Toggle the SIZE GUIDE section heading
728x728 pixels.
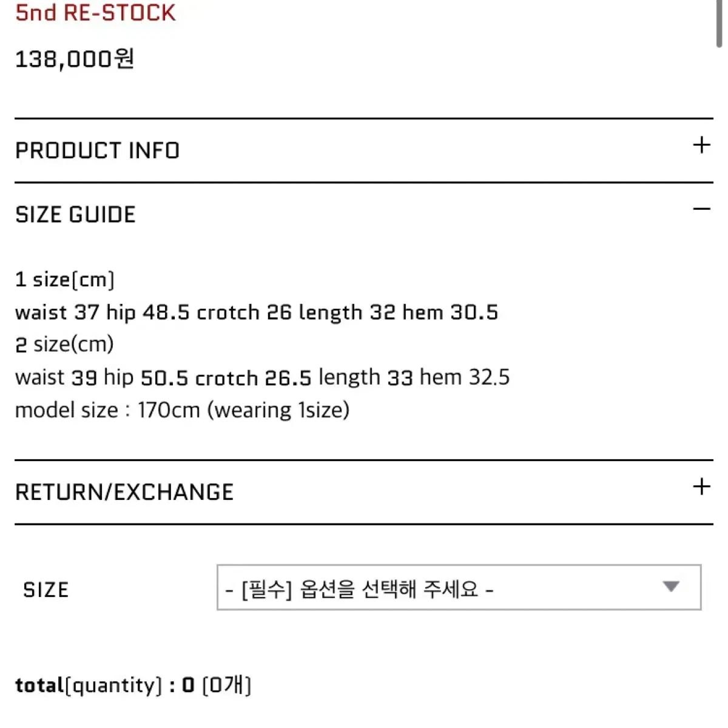coord(76,215)
